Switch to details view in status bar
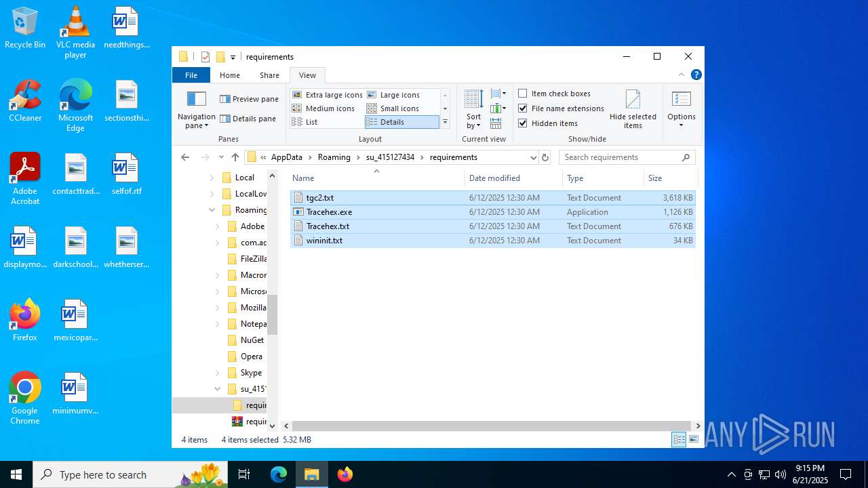Screen dimensions: 868x488 679,439
